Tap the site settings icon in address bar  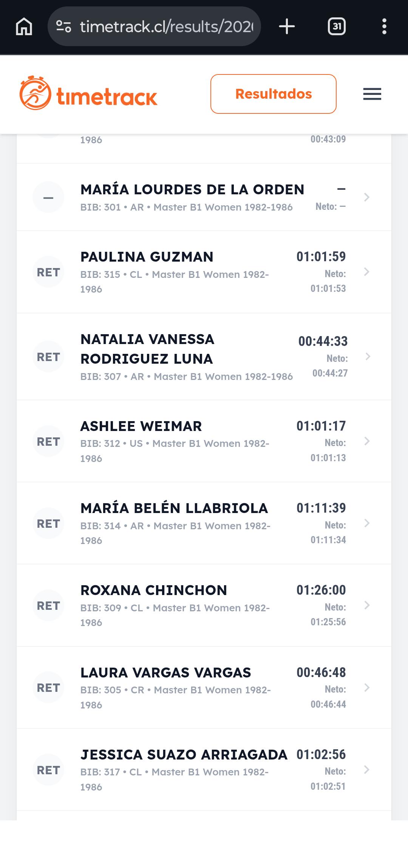click(x=63, y=26)
